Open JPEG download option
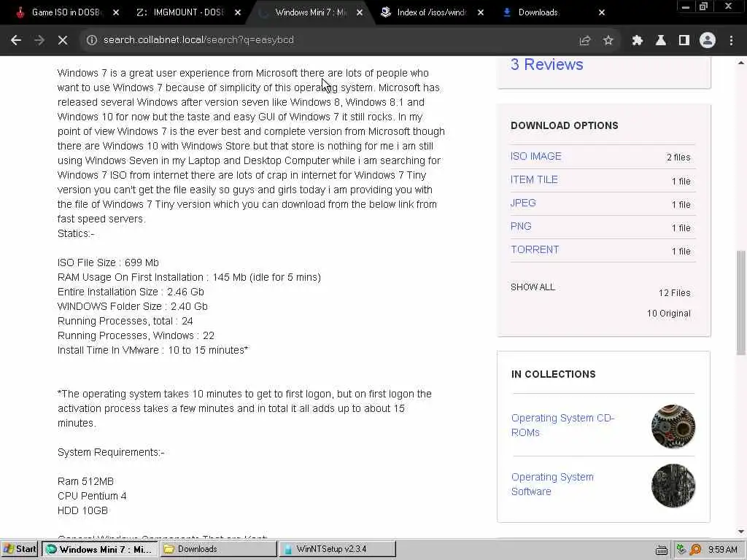Screen dimensions: 747x560 point(523,203)
